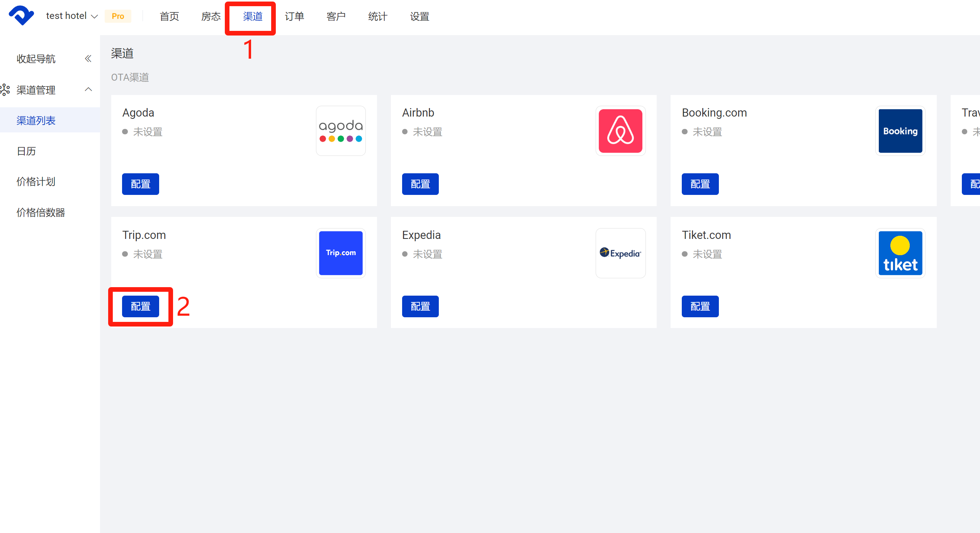Click the Airbnb logo icon
Image resolution: width=980 pixels, height=533 pixels.
(x=620, y=131)
